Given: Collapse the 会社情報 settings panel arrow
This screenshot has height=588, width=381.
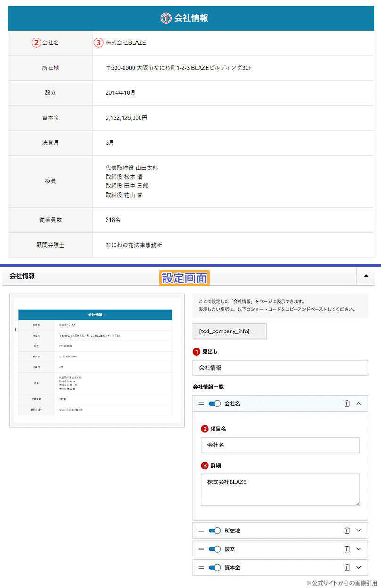Looking at the screenshot, I should (x=365, y=276).
